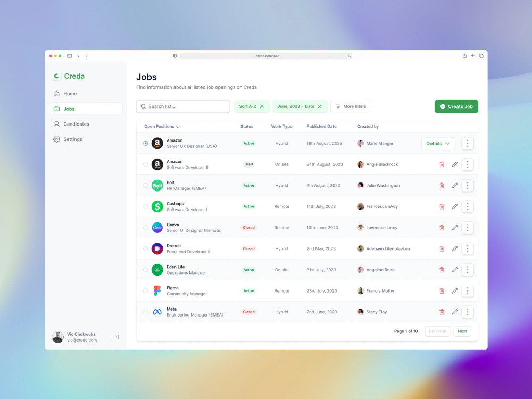
Task: Delete the Bolt HR Manager job
Action: click(x=442, y=186)
